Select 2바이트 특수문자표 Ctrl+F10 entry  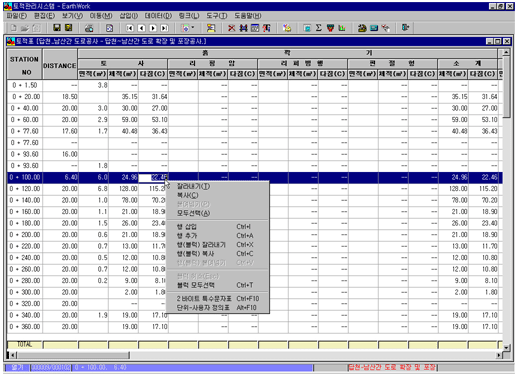tap(217, 299)
